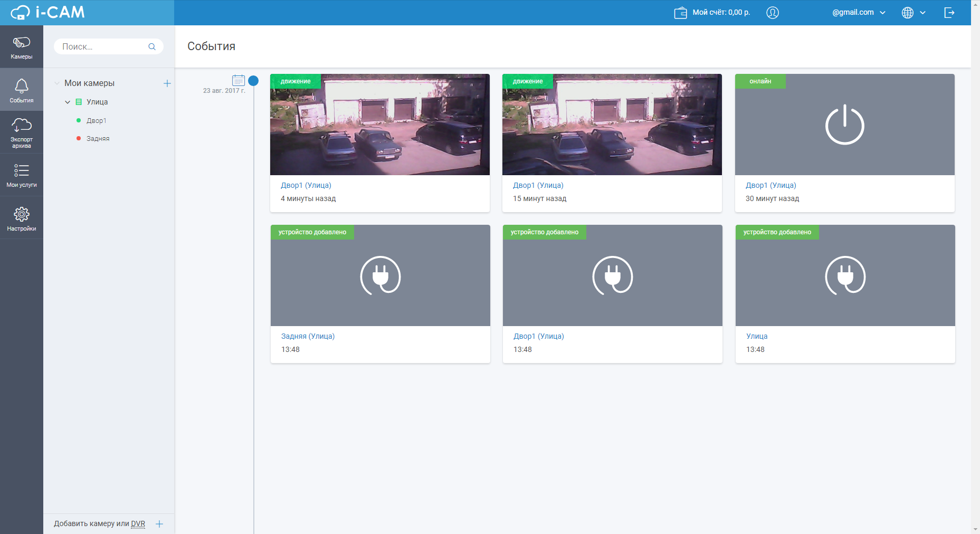The width and height of the screenshot is (980, 534).
Task: Open the Settings gear section
Action: 22,218
